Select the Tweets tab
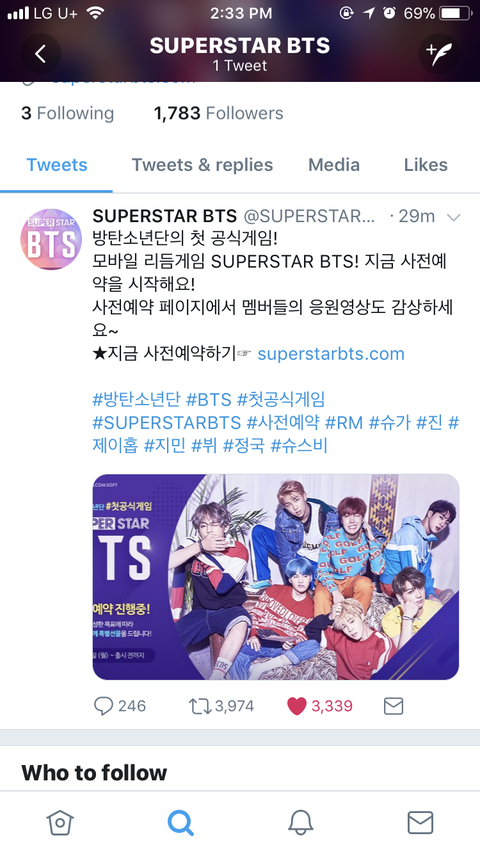The image size is (480, 854). [x=57, y=165]
